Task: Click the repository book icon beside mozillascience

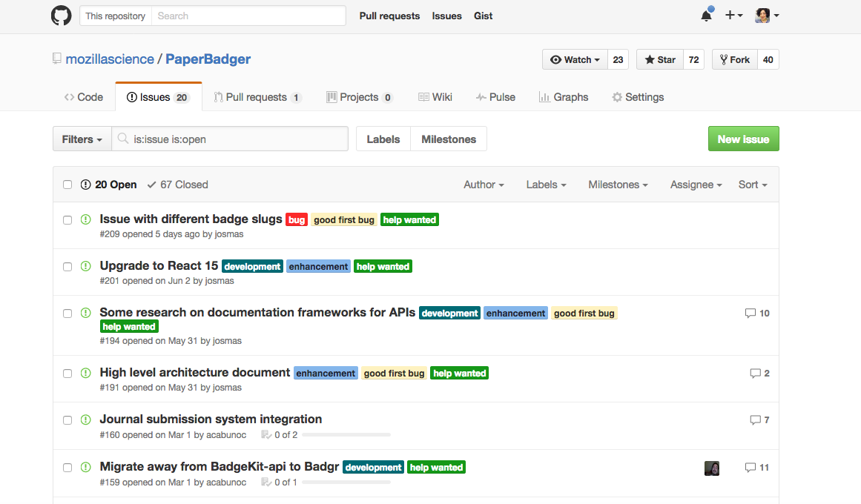Action: coord(56,59)
